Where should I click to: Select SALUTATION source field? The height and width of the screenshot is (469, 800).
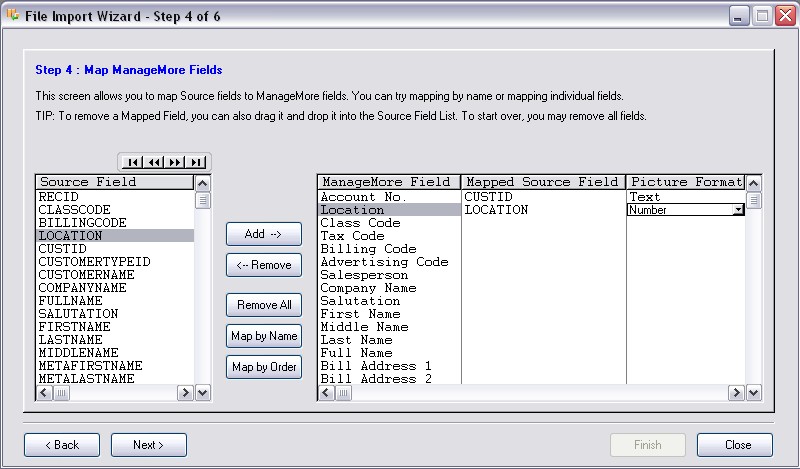point(115,314)
